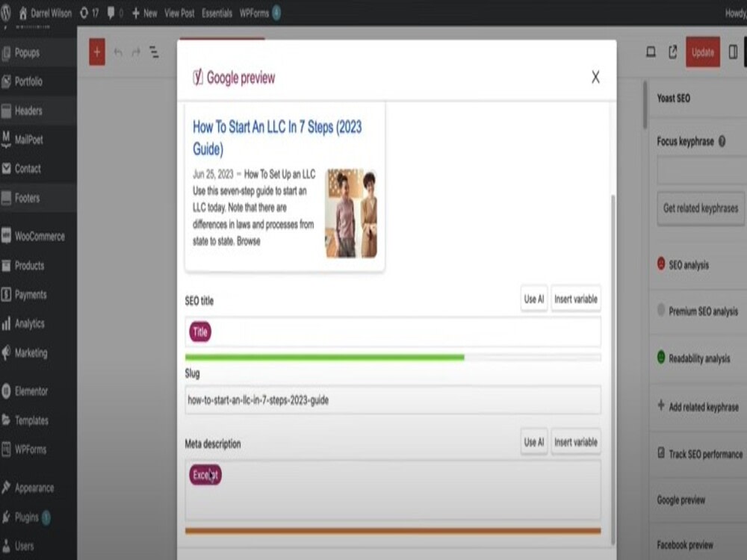Toggle the settings sidebar panel icon

pos(734,52)
